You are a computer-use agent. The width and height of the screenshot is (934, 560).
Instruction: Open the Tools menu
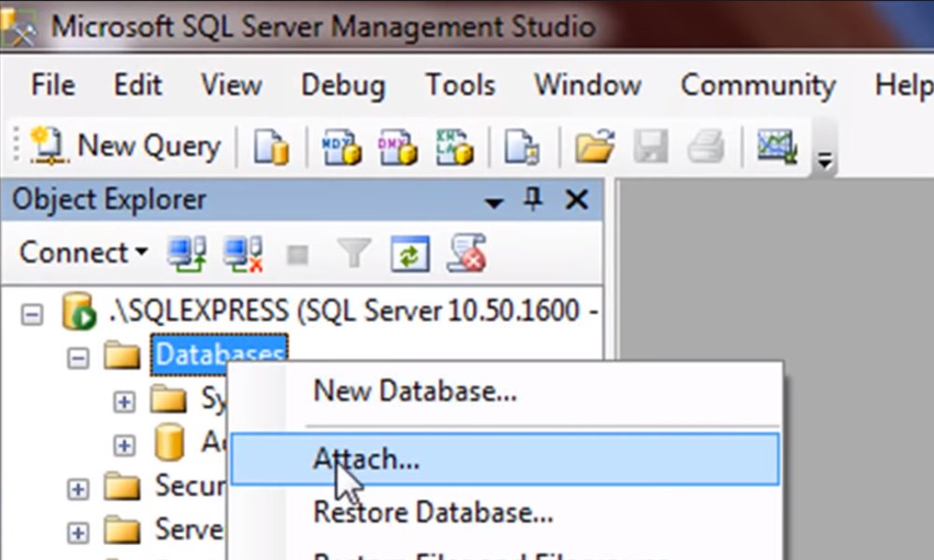pos(460,85)
